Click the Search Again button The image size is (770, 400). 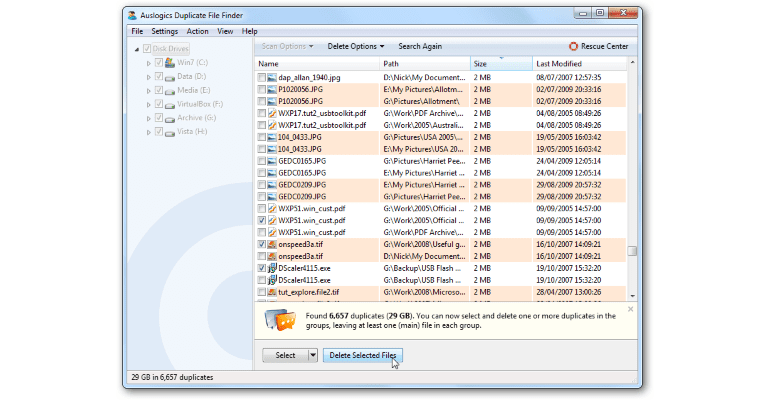coord(420,46)
